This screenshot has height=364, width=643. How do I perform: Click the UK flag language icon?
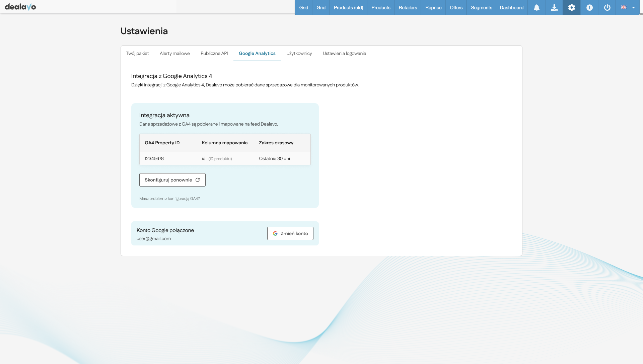624,7
